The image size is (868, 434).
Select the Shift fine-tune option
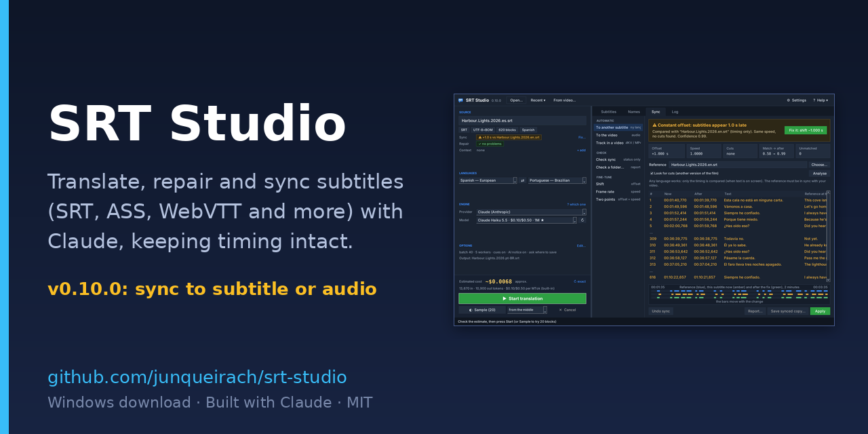618,184
